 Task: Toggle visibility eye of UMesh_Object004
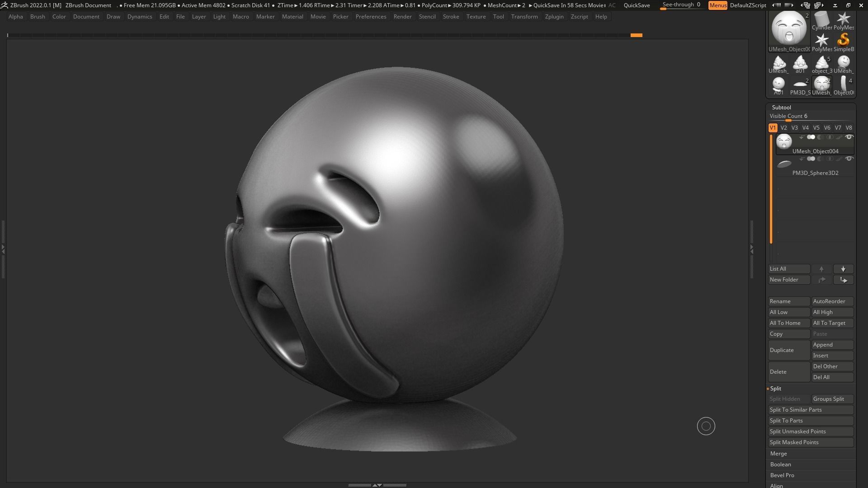[849, 137]
